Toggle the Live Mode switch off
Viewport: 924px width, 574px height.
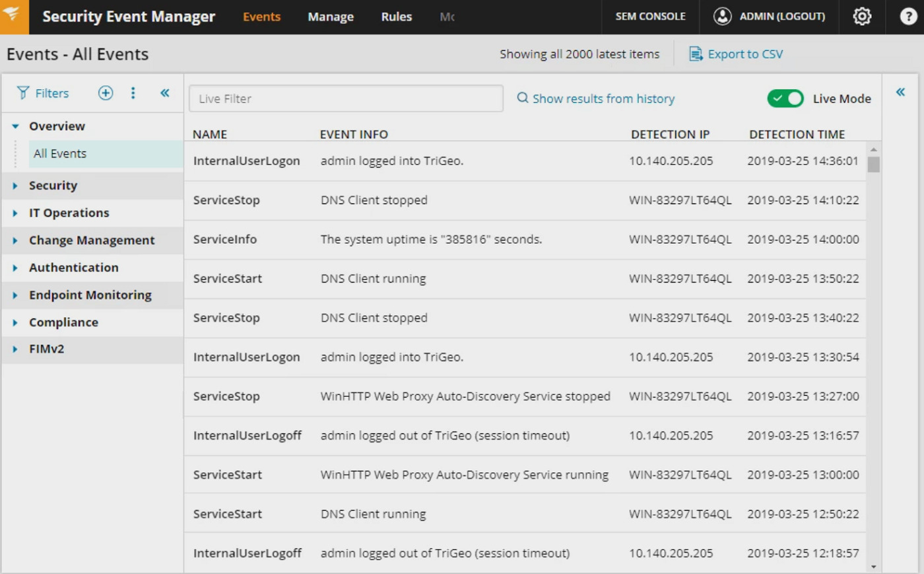[x=785, y=98]
